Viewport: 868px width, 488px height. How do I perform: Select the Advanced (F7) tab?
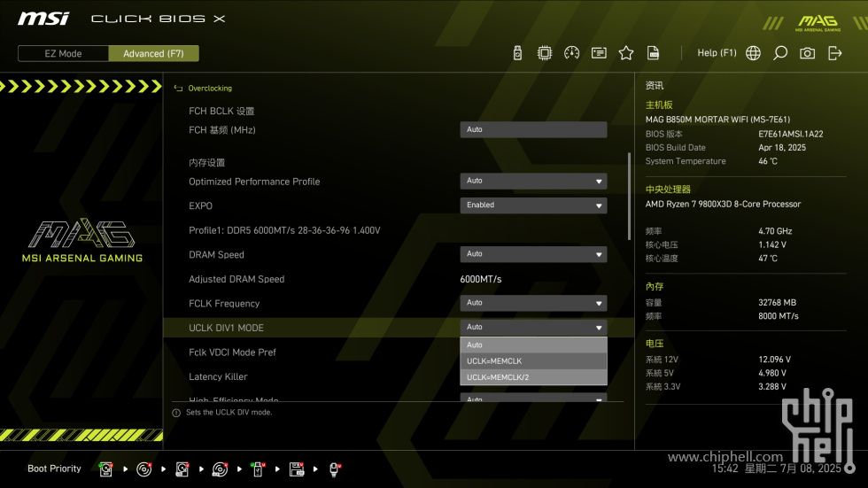click(153, 54)
